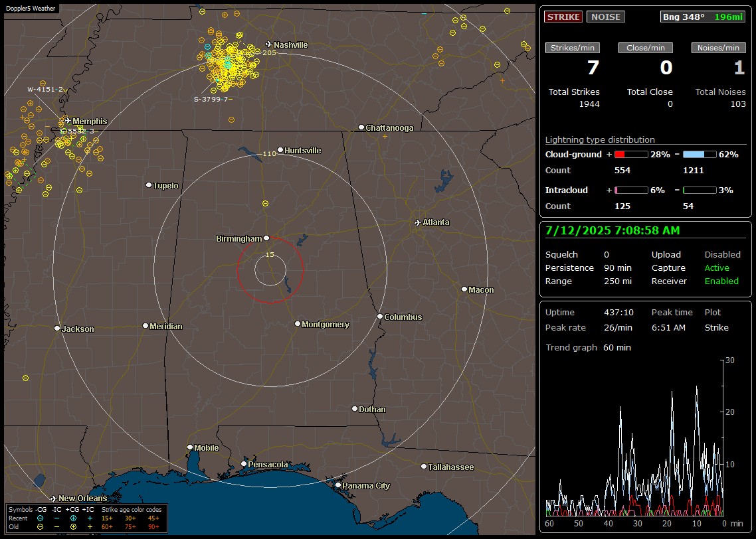
Task: Click the pink positive intracloud percentage bar
Action: pos(631,191)
